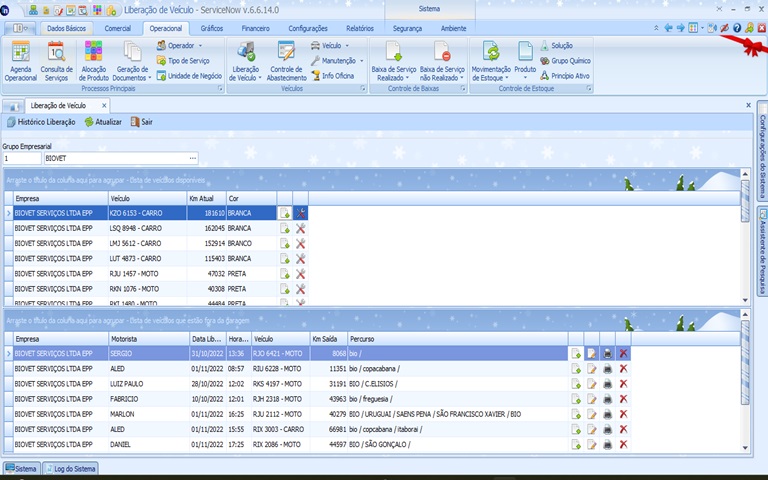Click Histórico Liberação button

pyautogui.click(x=41, y=122)
